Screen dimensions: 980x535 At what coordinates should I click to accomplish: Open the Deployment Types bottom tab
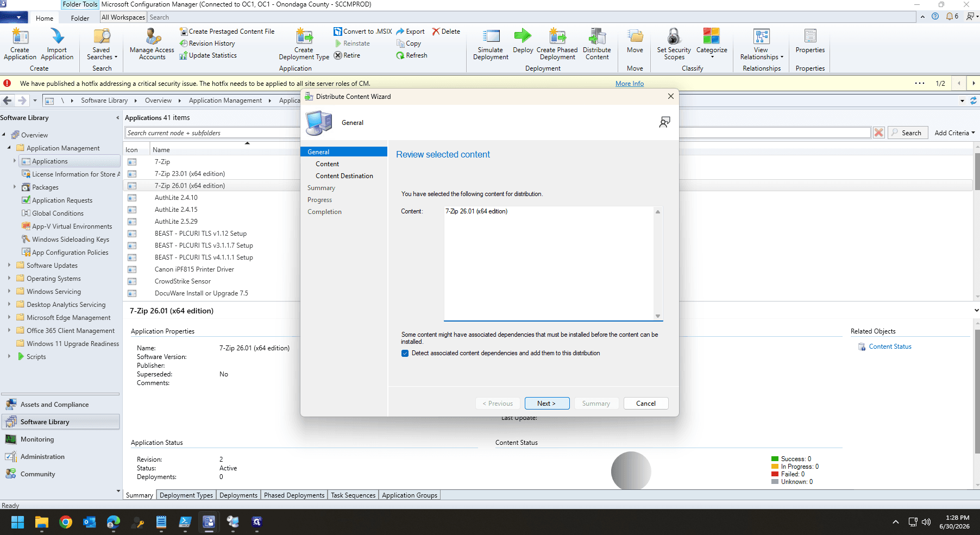(186, 495)
